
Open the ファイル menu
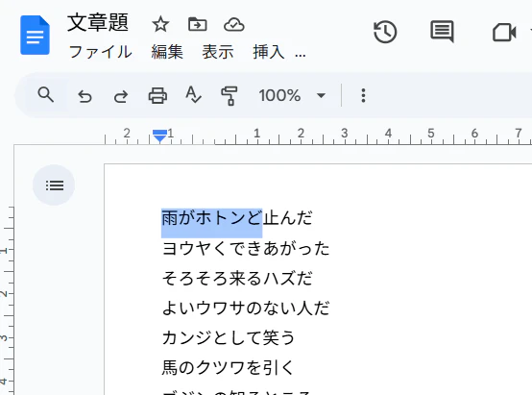[x=101, y=52]
